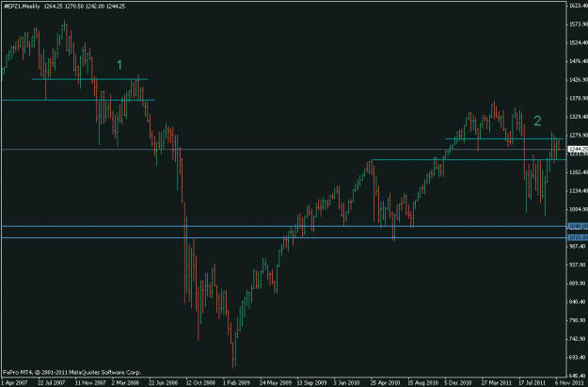Click the 1134.40 price scale value
588x387 pixels.
579,191
